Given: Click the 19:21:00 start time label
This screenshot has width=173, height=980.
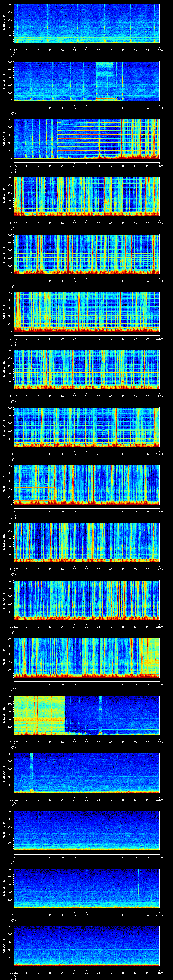Looking at the screenshot, I should click(x=13, y=454).
